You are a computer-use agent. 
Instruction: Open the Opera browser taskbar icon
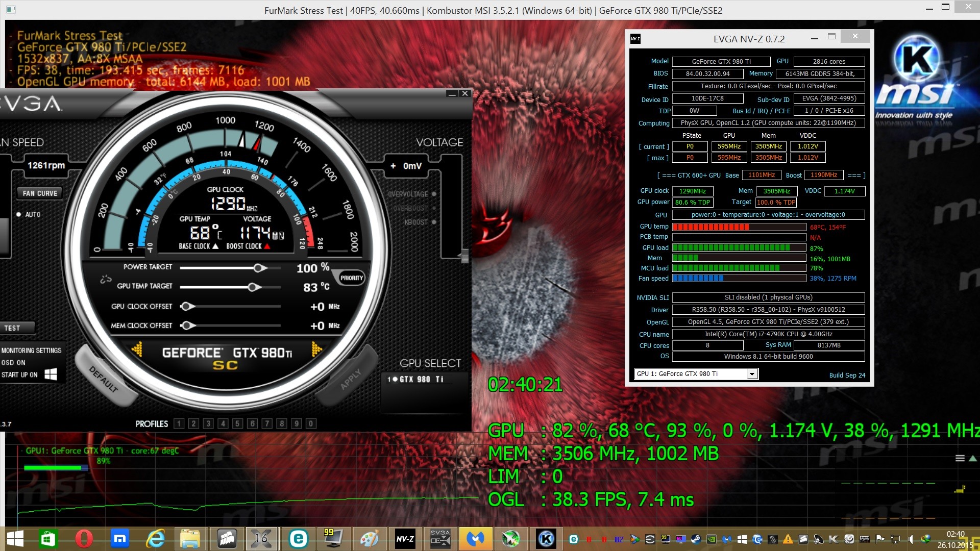[84, 539]
